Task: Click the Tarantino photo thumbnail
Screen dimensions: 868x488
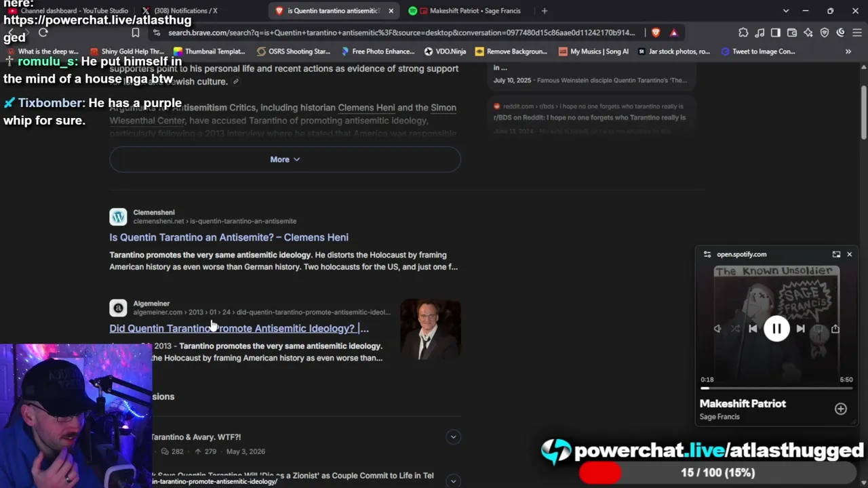Action: coord(431,329)
